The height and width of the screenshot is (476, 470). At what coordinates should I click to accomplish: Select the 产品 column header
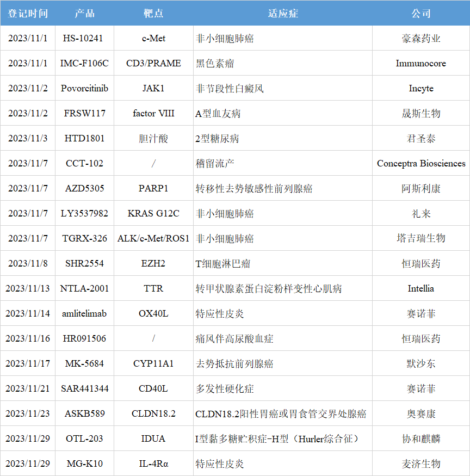coord(84,13)
